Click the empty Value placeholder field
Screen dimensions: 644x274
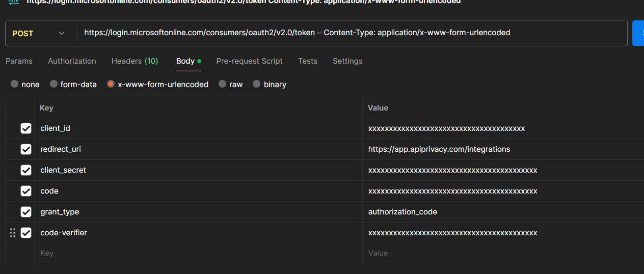click(x=503, y=253)
